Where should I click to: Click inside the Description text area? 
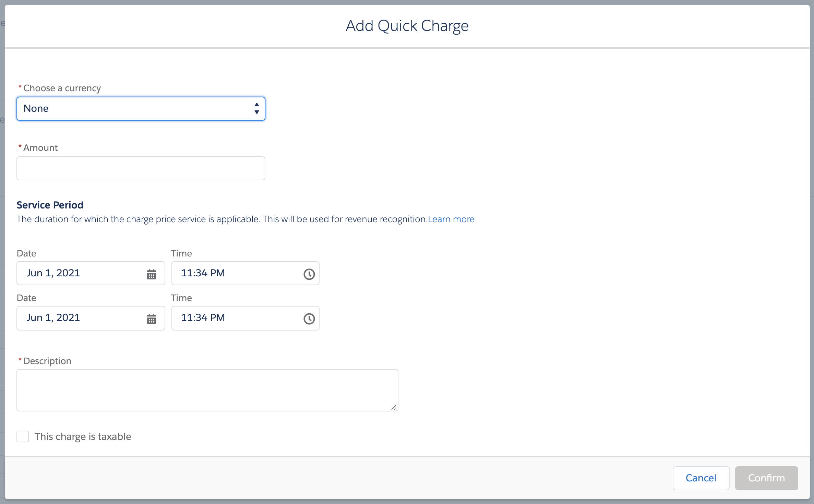[207, 390]
